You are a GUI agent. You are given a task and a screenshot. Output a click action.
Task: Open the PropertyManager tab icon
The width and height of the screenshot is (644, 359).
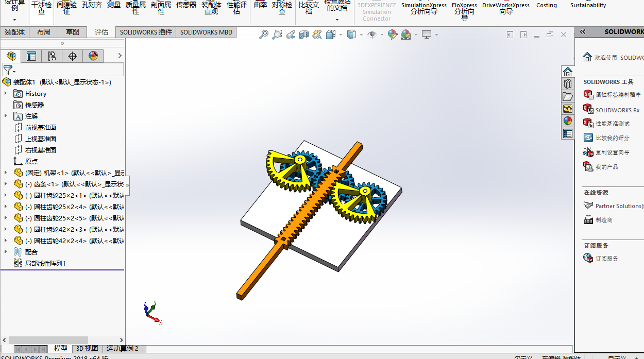click(31, 56)
